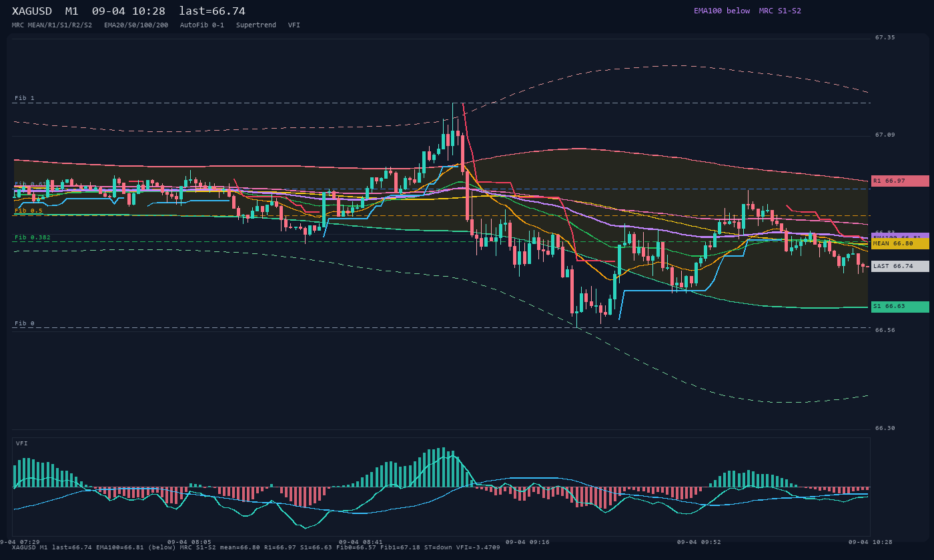Select the M1 timeframe label in header
The height and width of the screenshot is (560, 934).
pyautogui.click(x=72, y=11)
